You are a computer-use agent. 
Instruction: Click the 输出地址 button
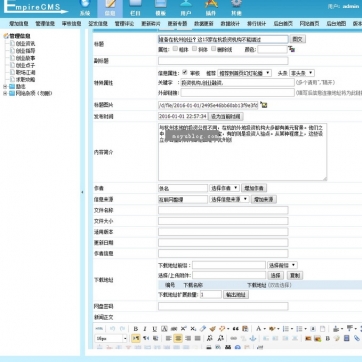pyautogui.click(x=236, y=295)
